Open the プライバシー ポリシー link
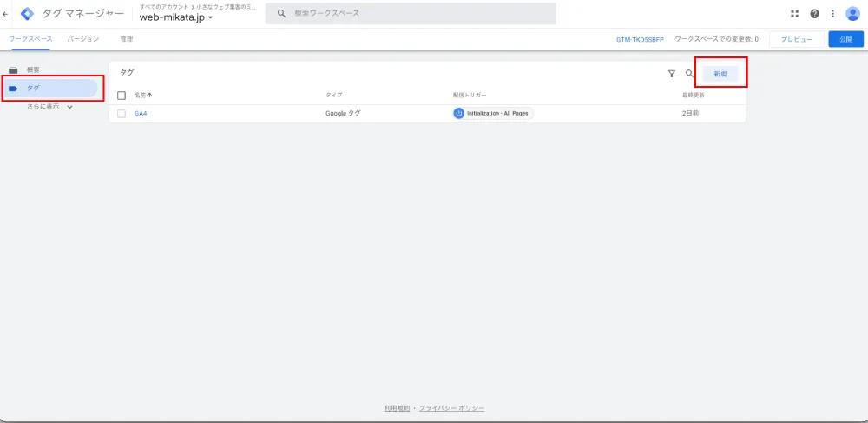This screenshot has height=423, width=868. pyautogui.click(x=451, y=408)
